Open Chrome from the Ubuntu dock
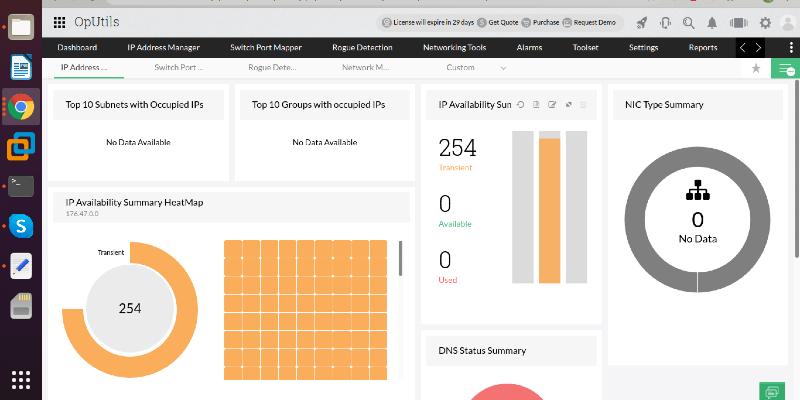Screen dimensions: 800x400 (x=21, y=107)
